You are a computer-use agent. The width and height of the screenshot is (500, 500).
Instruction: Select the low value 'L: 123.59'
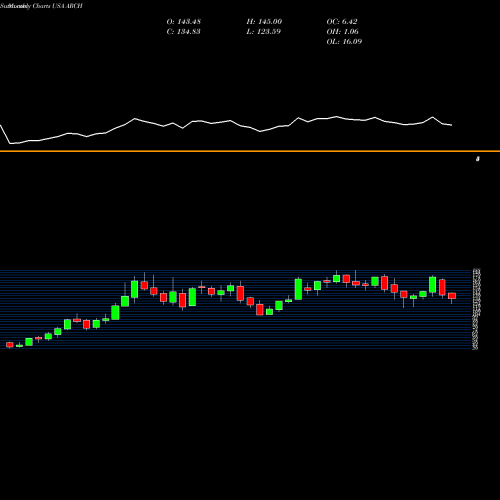[x=264, y=32]
